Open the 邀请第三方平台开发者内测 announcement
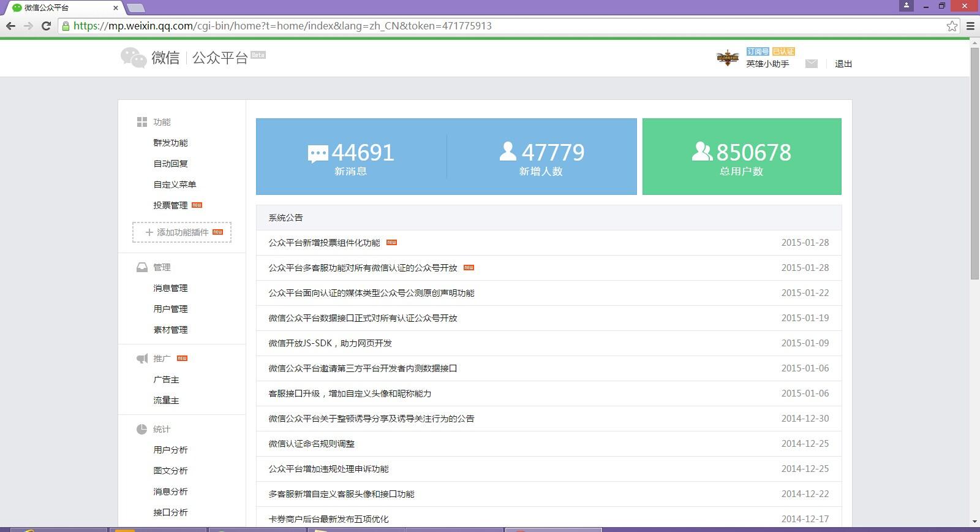Screen dimensions: 980x532 coord(363,368)
